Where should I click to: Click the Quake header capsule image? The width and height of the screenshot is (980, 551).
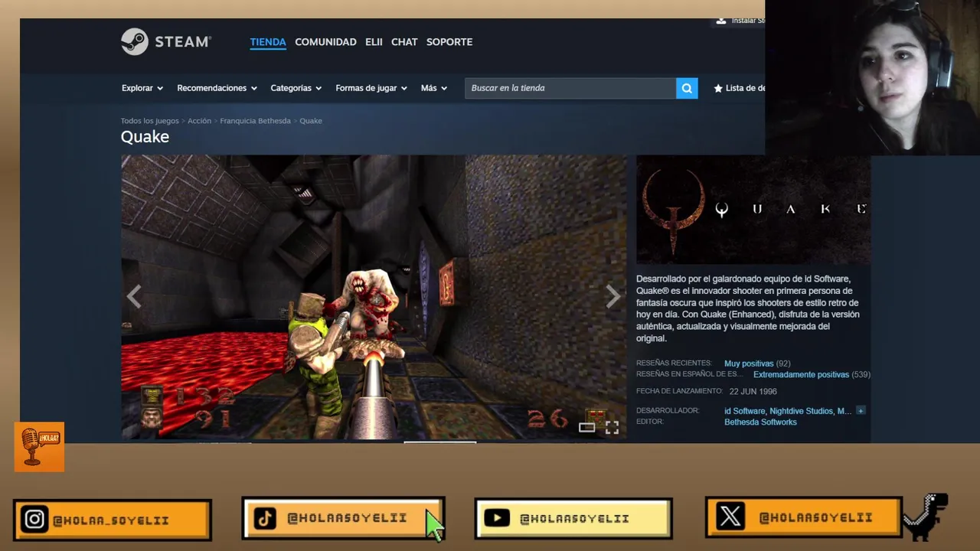tap(753, 210)
